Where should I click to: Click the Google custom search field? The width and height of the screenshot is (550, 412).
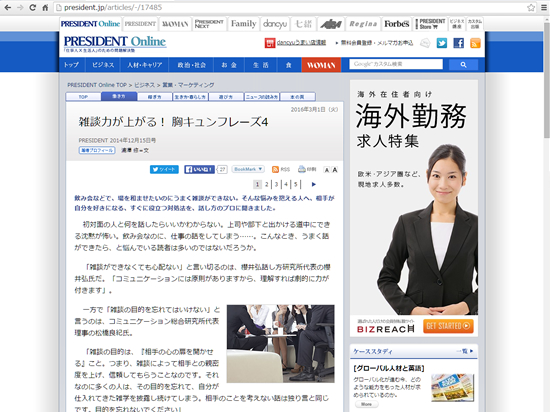[x=396, y=64]
